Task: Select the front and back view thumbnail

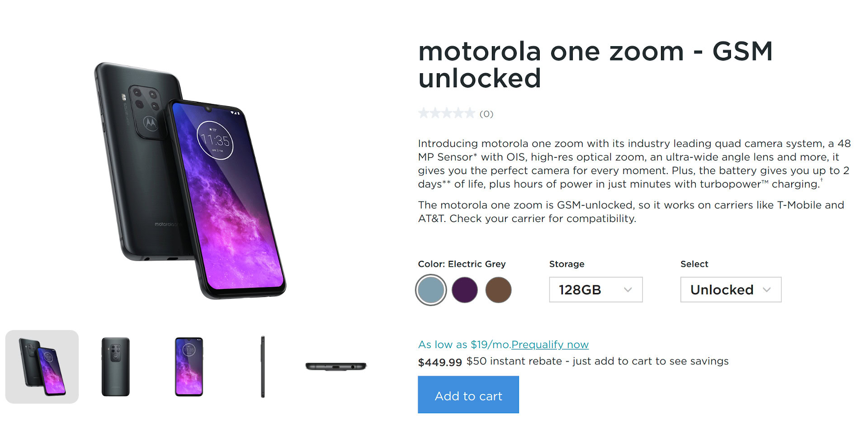Action: [x=42, y=367]
